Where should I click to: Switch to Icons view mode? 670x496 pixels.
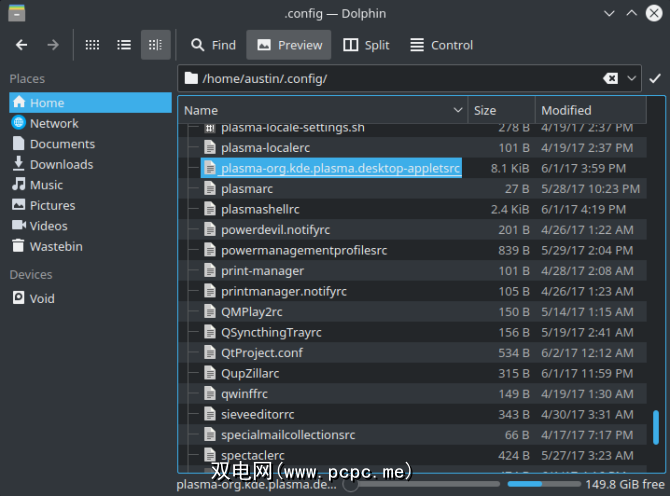92,45
